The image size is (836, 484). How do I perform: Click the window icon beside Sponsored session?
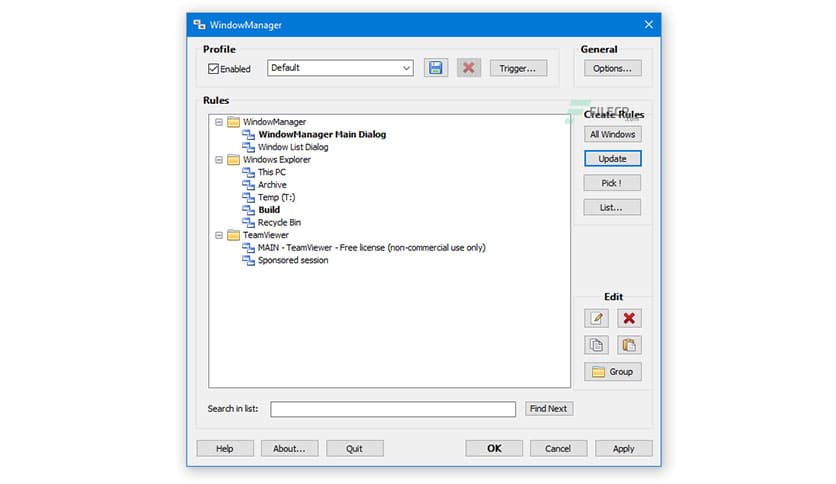[x=248, y=260]
